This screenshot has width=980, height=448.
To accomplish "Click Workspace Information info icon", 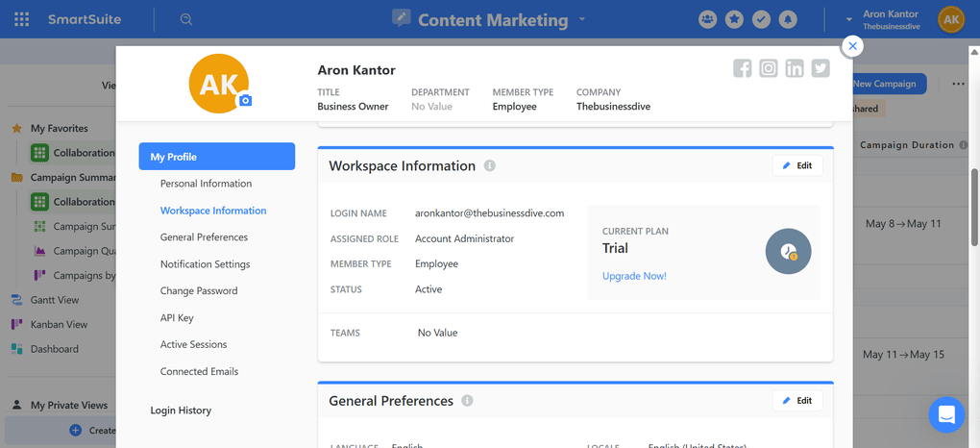I will 490,165.
